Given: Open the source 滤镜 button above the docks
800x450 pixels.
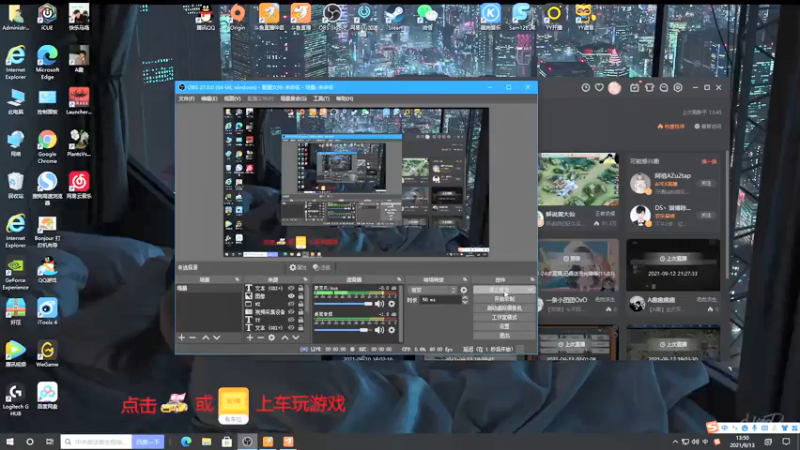Looking at the screenshot, I should (x=322, y=267).
